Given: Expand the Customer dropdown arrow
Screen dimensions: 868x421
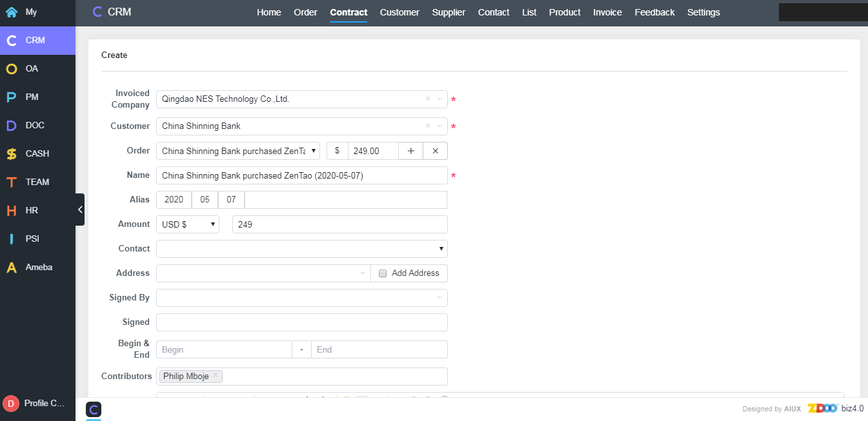Looking at the screenshot, I should coord(439,126).
